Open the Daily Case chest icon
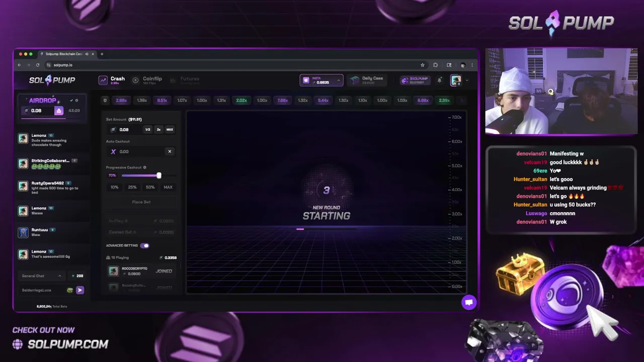 [x=355, y=80]
